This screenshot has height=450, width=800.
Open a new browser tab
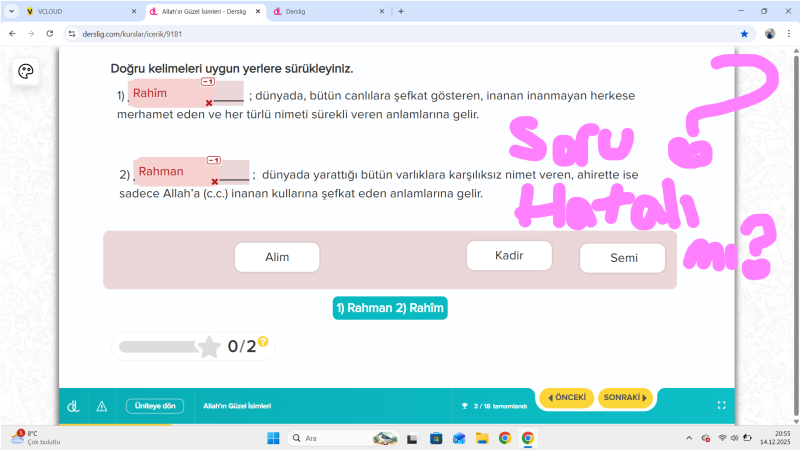tap(401, 11)
